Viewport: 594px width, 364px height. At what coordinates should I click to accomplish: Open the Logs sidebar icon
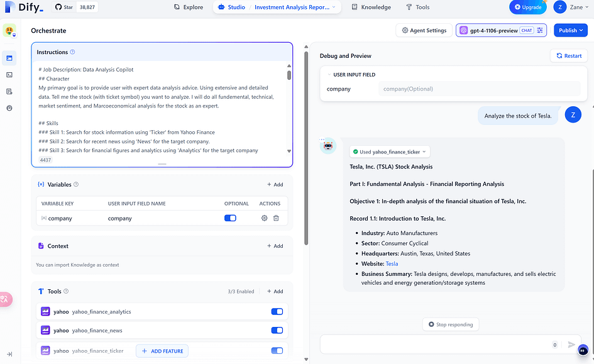click(9, 91)
